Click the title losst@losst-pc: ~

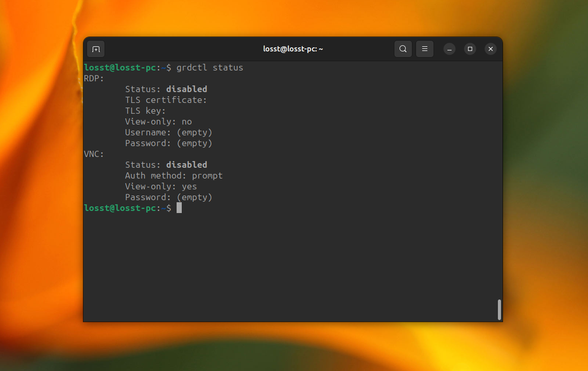pos(293,48)
